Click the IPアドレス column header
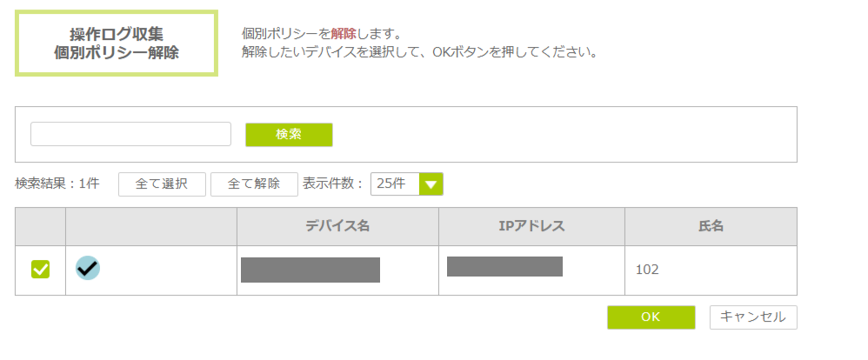Screen dimensions: 868x360 [x=531, y=226]
